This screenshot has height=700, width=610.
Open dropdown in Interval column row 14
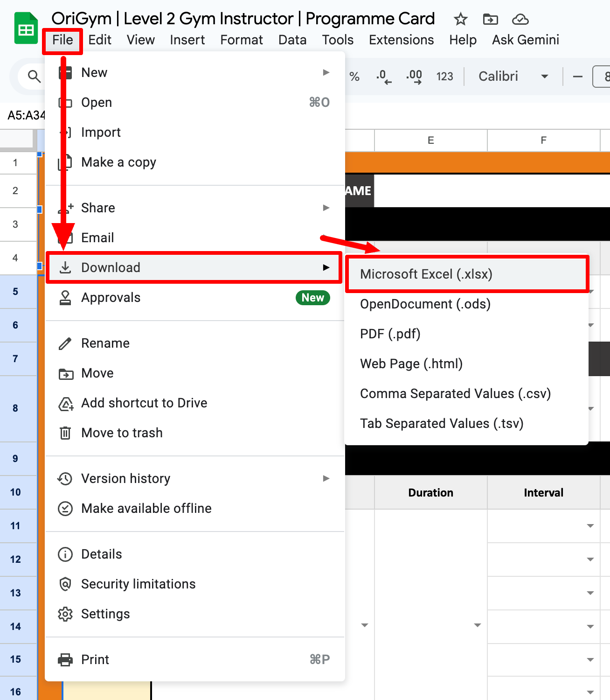click(590, 627)
